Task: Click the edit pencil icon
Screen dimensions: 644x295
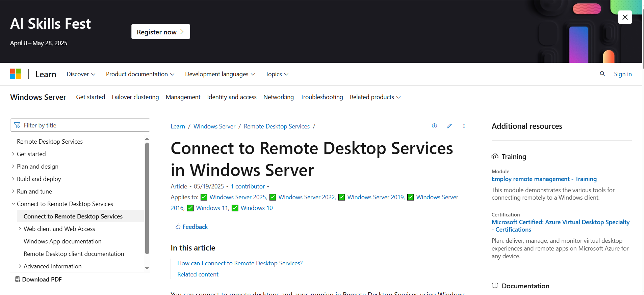Action: (449, 126)
